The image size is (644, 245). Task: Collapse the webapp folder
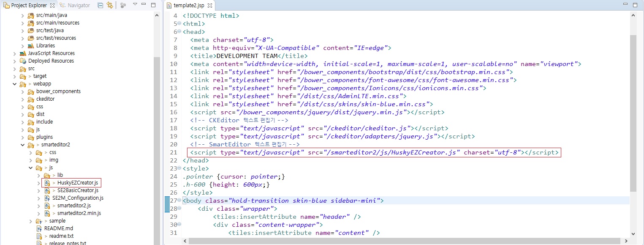pyautogui.click(x=15, y=84)
